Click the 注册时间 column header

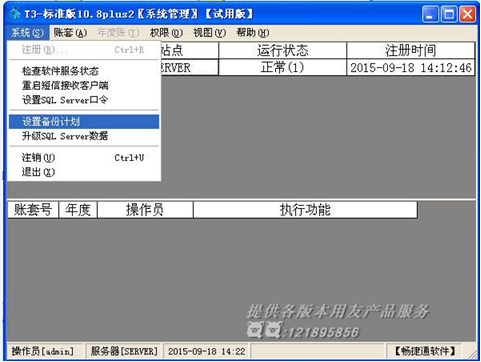click(411, 50)
